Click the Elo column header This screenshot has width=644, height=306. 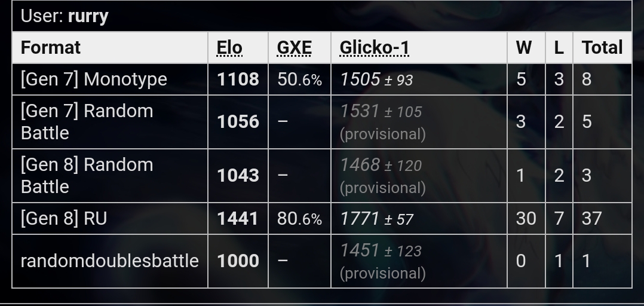coord(229,48)
